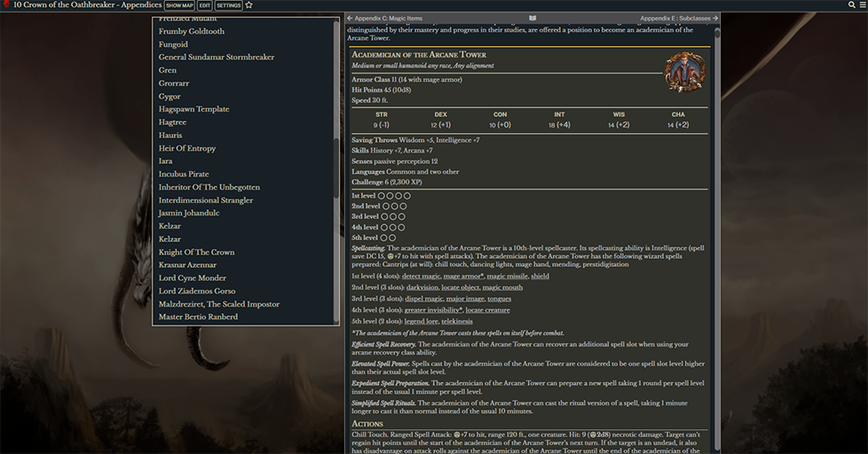Viewport: 868px width, 454px height.
Task: Mark last 5th level spell slot circle
Action: [x=392, y=238]
